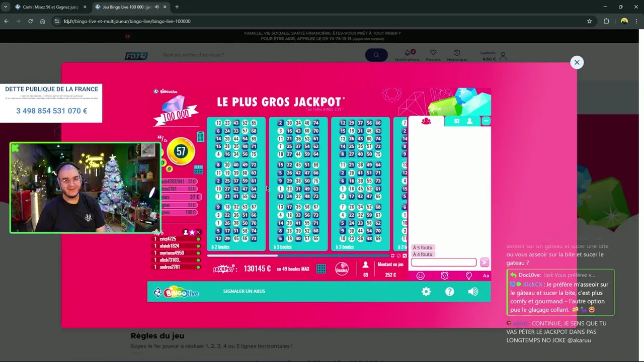Open the tab search dropdown arrow

pyautogui.click(x=6, y=7)
